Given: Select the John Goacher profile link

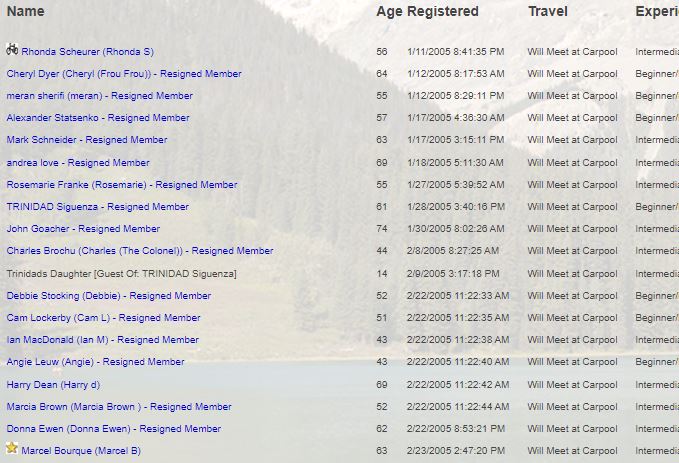Looking at the screenshot, I should [x=83, y=229].
